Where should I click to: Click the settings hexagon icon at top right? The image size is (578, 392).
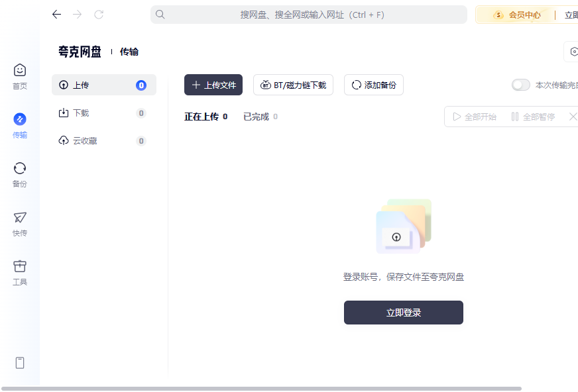574,52
